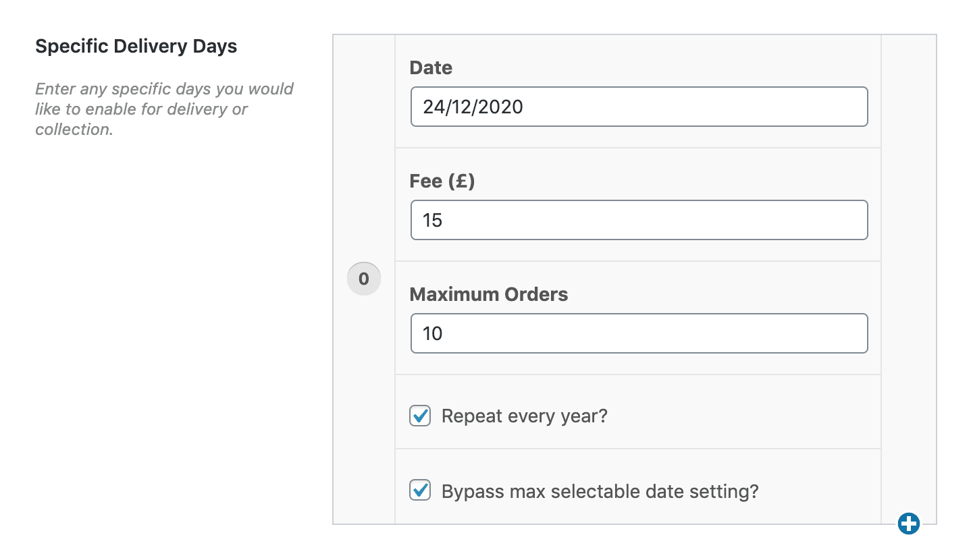The image size is (971, 560).
Task: Click the Bypass max selectable date checkbox
Action: click(419, 491)
